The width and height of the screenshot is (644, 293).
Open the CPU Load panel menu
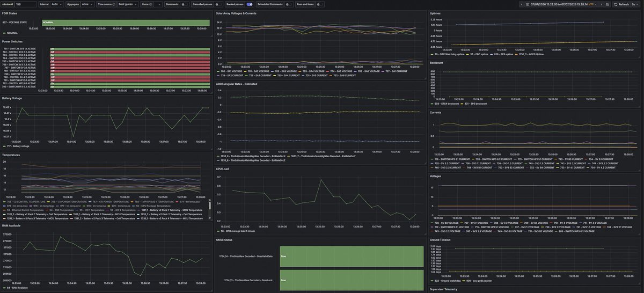[x=222, y=169]
